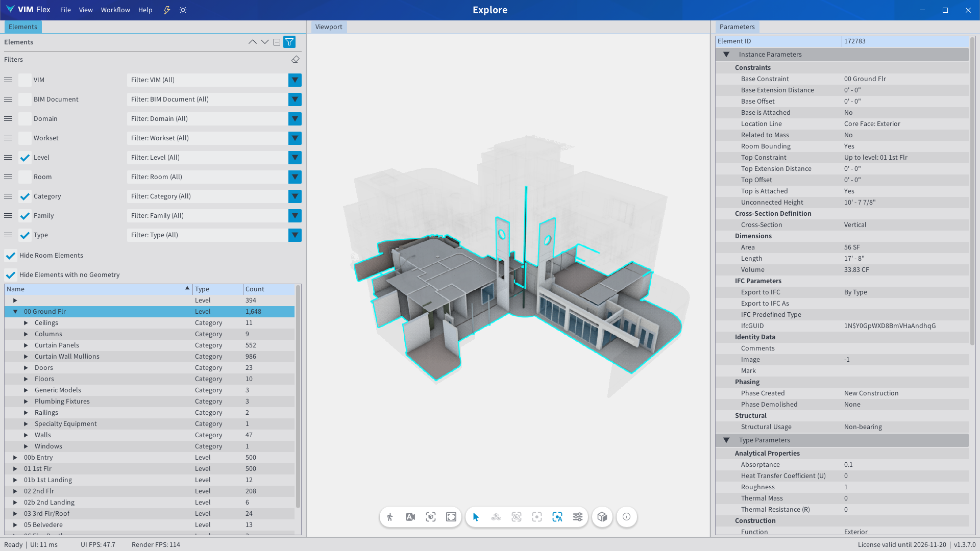
Task: Select the arrow pointer selection tool
Action: click(476, 517)
